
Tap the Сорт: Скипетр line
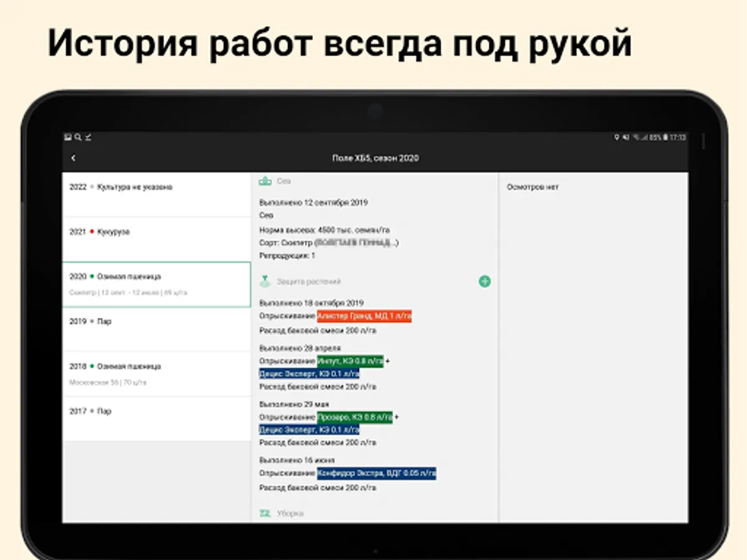coord(329,242)
